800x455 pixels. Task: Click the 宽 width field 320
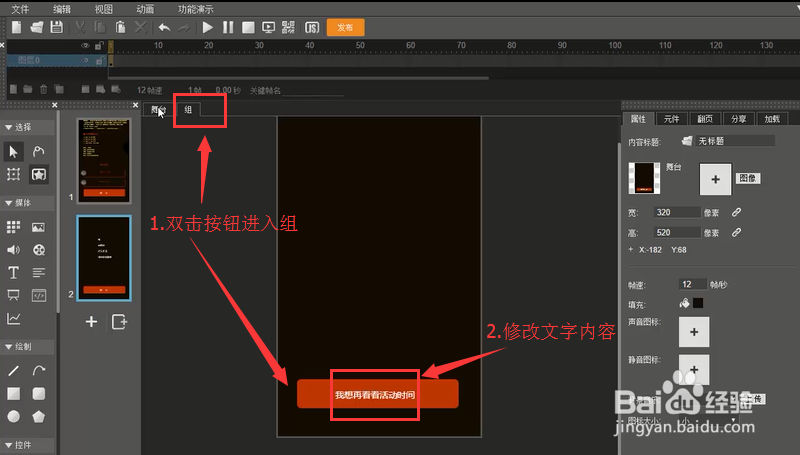point(677,212)
